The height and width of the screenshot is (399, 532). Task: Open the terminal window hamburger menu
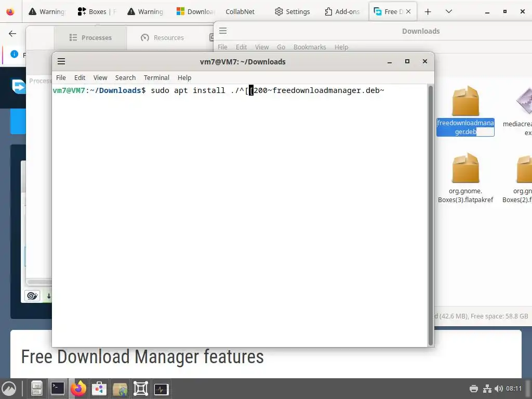click(61, 61)
